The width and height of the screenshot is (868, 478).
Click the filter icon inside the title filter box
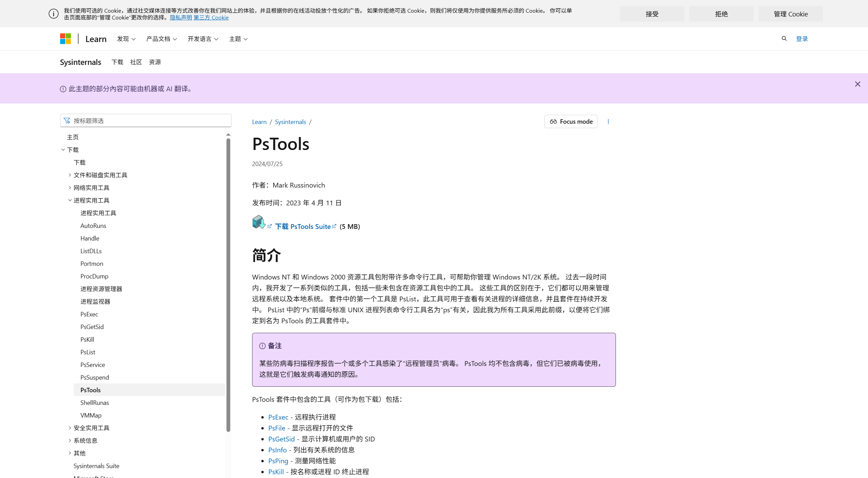[x=67, y=120]
